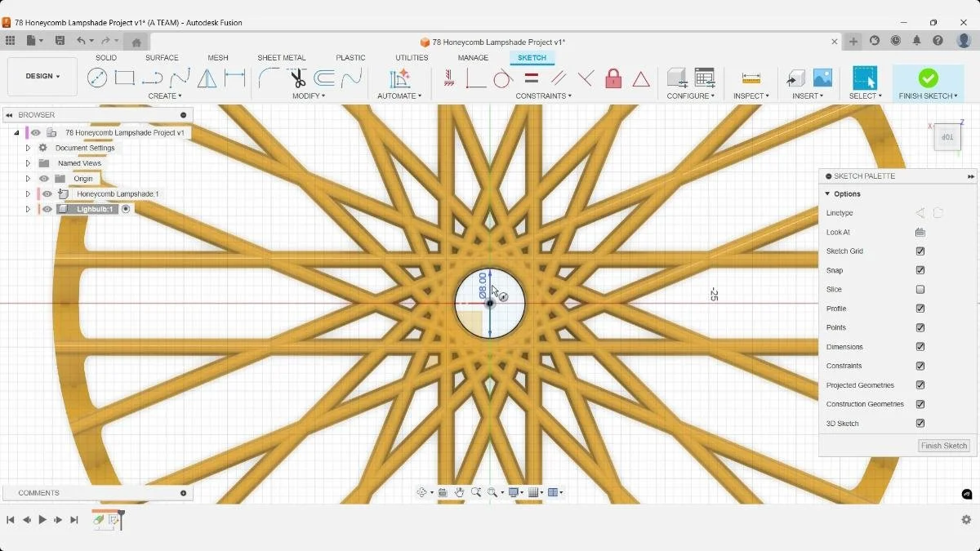This screenshot has width=980, height=551.
Task: Click the Automated Sketch Dimensions icon
Action: 399,78
